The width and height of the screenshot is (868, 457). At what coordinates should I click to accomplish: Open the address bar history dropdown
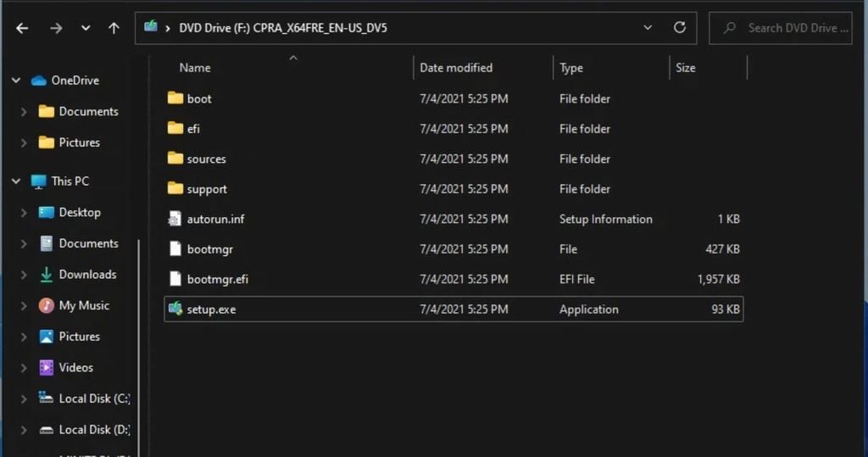[x=647, y=28]
